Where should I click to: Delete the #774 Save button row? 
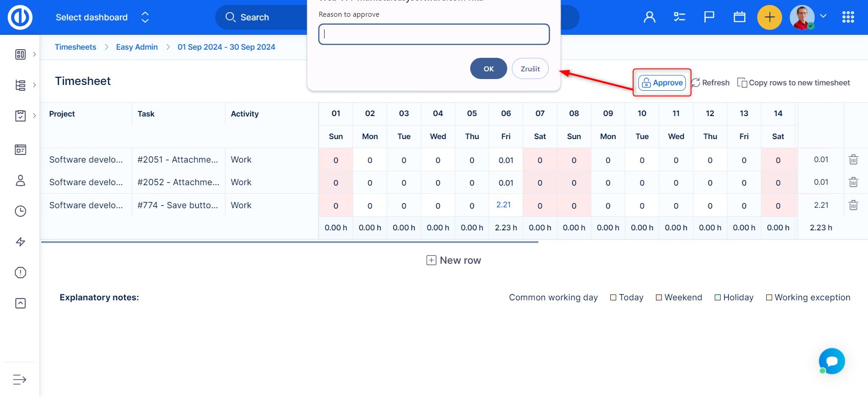pos(853,205)
